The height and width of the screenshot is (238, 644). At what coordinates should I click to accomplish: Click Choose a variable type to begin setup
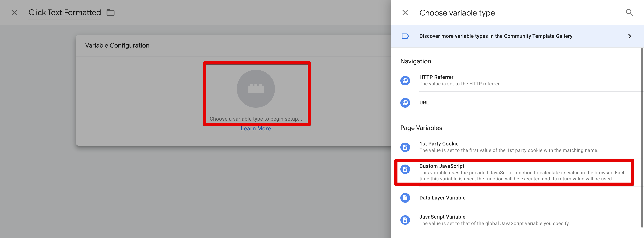(x=256, y=119)
